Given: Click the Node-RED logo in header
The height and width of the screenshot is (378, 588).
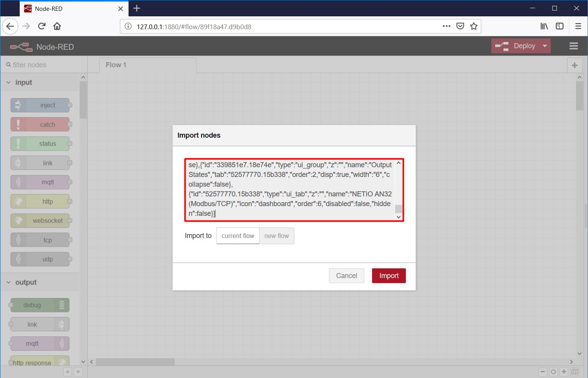Looking at the screenshot, I should pos(21,47).
